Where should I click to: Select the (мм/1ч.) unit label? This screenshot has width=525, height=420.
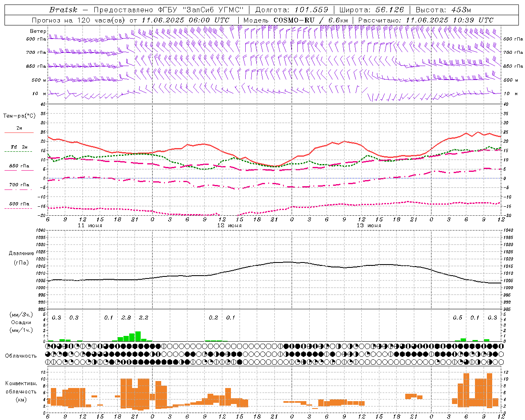(21, 330)
